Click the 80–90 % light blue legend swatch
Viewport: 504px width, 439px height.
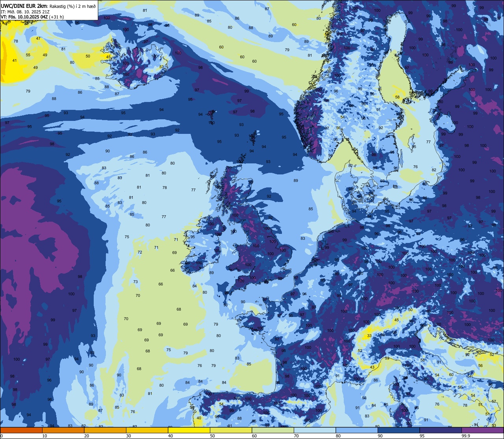357,430
